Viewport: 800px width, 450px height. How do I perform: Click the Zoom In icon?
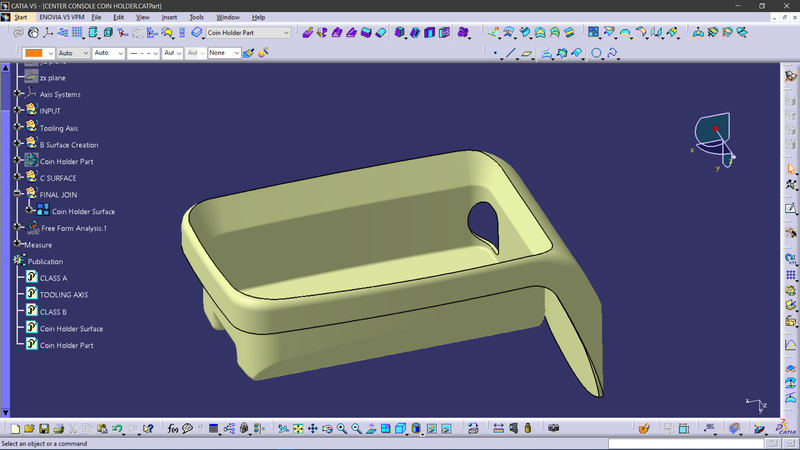coord(342,429)
